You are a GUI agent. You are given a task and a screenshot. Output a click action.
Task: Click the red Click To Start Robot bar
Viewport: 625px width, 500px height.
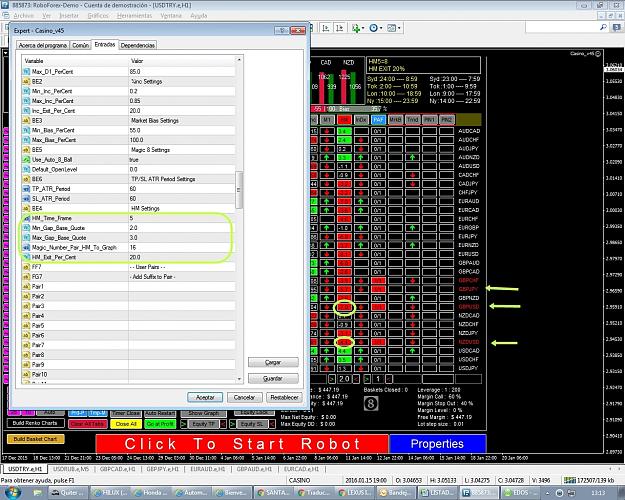coord(242,443)
